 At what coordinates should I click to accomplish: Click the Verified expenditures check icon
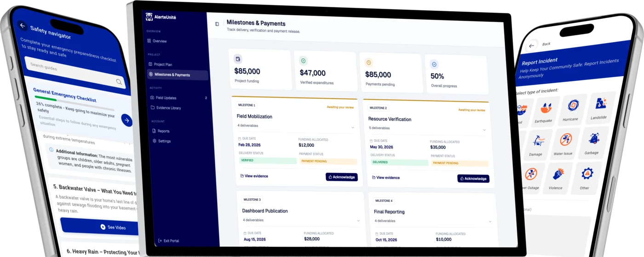(303, 61)
